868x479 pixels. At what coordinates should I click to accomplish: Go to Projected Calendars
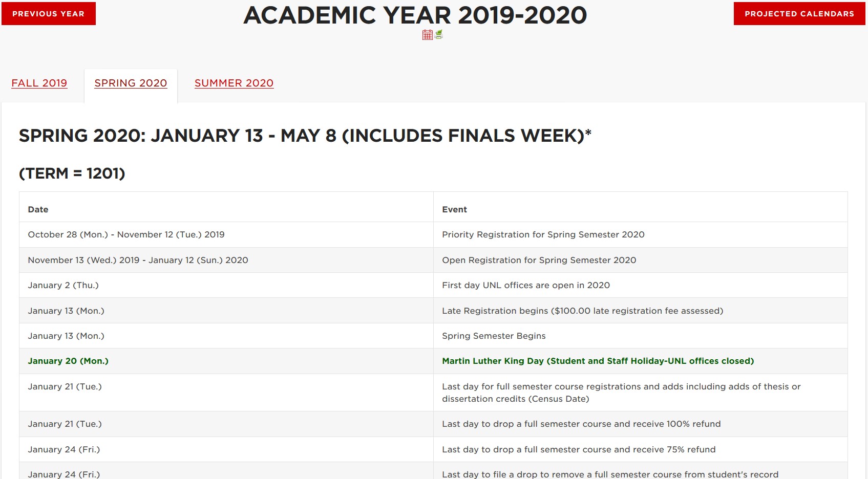[799, 14]
